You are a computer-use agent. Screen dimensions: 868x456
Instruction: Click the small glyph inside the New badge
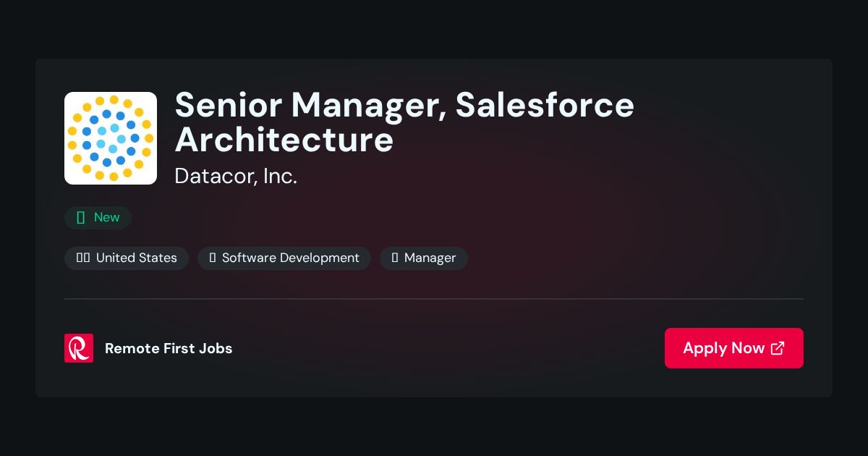[x=81, y=217]
